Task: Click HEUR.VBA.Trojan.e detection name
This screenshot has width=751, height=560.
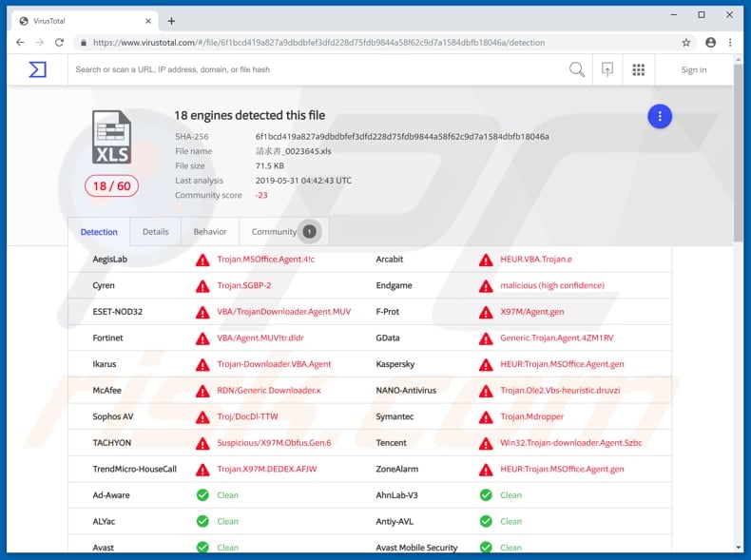Action: click(536, 260)
